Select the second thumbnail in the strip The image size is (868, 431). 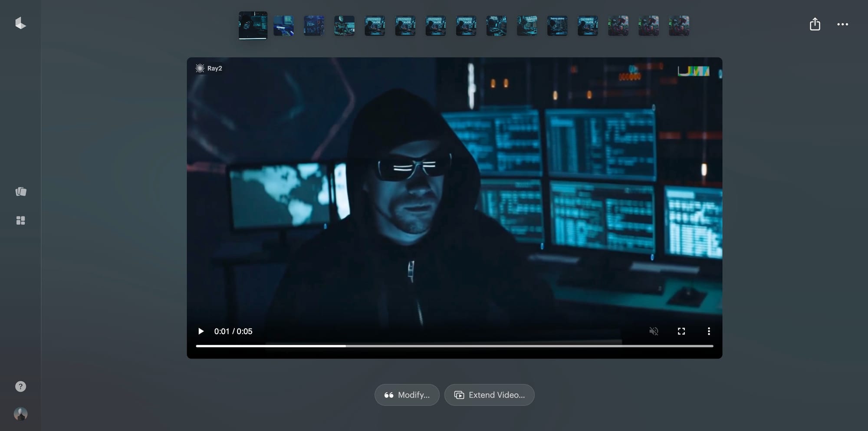point(284,26)
